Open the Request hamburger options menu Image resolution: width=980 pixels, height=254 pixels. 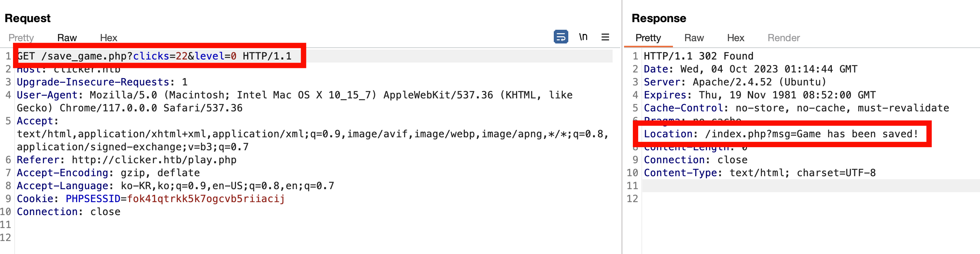coord(605,37)
